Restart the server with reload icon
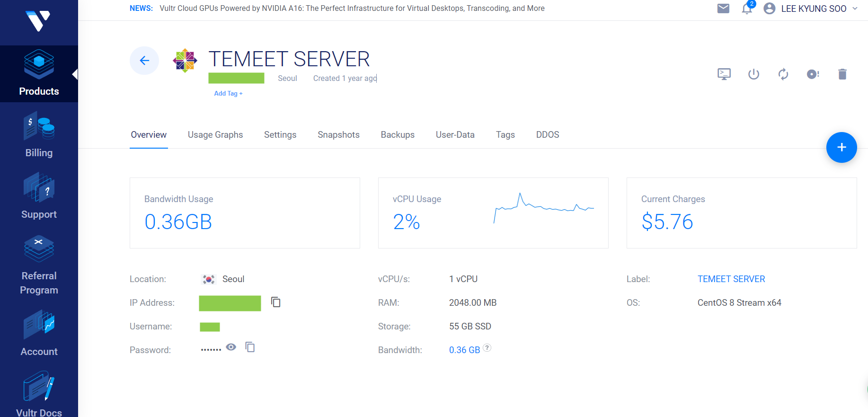This screenshot has width=868, height=417. pos(783,74)
